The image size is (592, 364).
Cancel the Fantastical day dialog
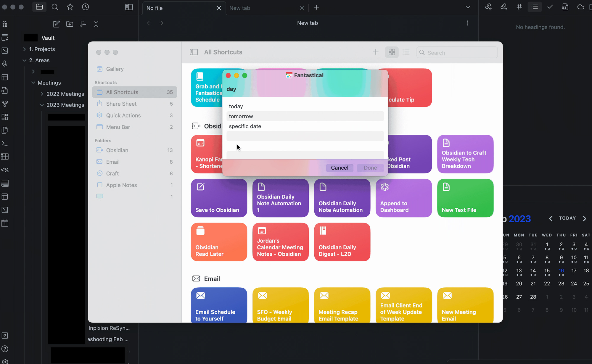click(340, 168)
